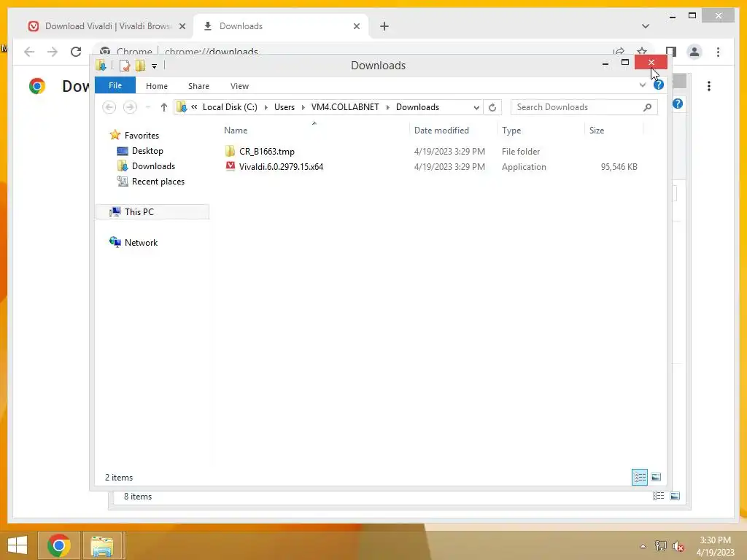Open the View ribbon tab
The image size is (747, 560).
click(x=239, y=86)
